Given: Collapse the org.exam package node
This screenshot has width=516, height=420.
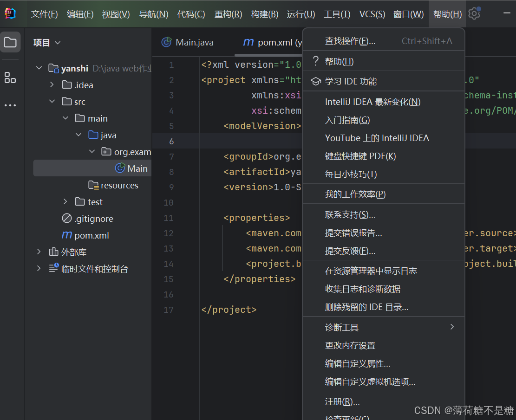Looking at the screenshot, I should (92, 152).
